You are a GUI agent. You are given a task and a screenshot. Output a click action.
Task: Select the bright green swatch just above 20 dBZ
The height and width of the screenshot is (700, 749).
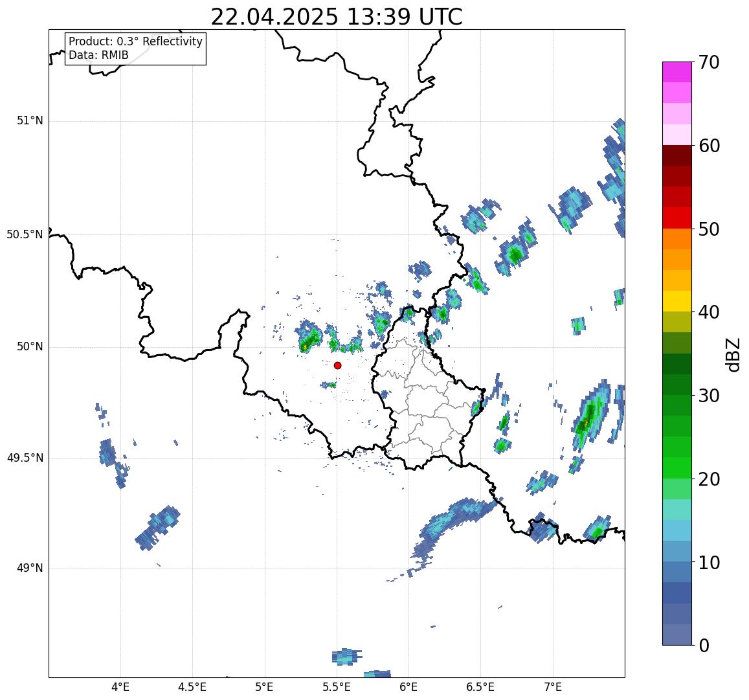[677, 468]
